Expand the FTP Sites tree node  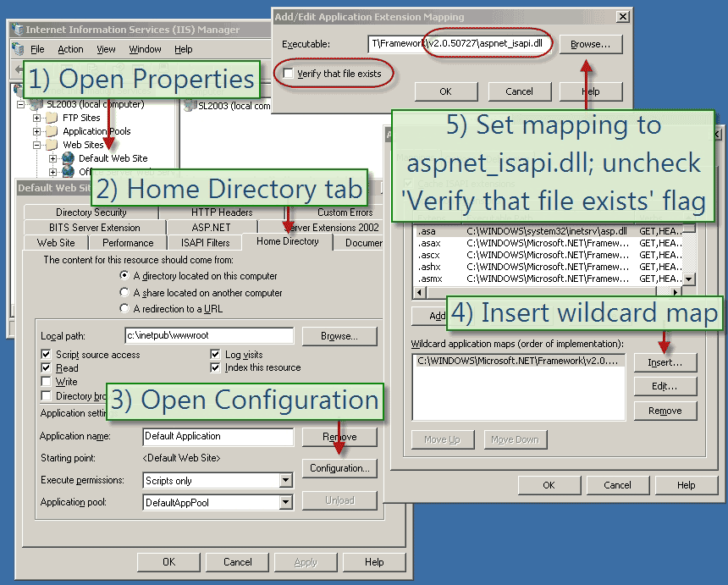(x=37, y=118)
